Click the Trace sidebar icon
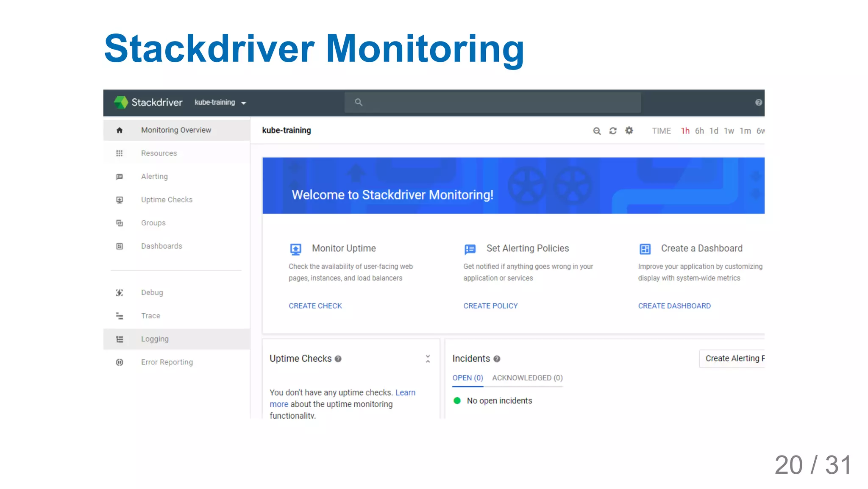This screenshot has width=868, height=489. pos(120,316)
